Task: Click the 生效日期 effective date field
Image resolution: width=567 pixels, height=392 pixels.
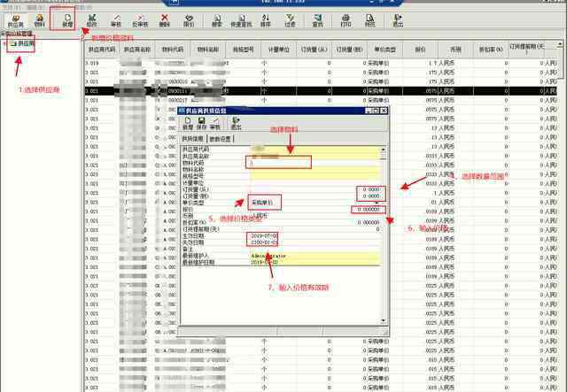Action: coord(266,235)
